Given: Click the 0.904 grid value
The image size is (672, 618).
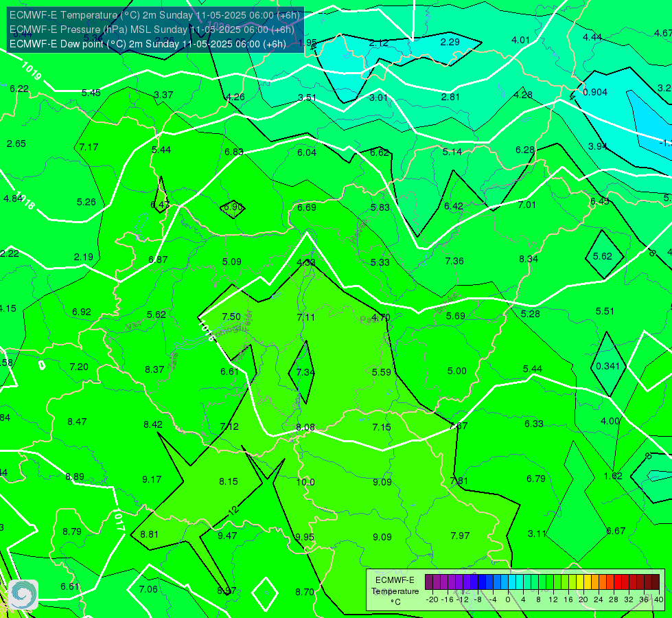Looking at the screenshot, I should click(595, 92).
